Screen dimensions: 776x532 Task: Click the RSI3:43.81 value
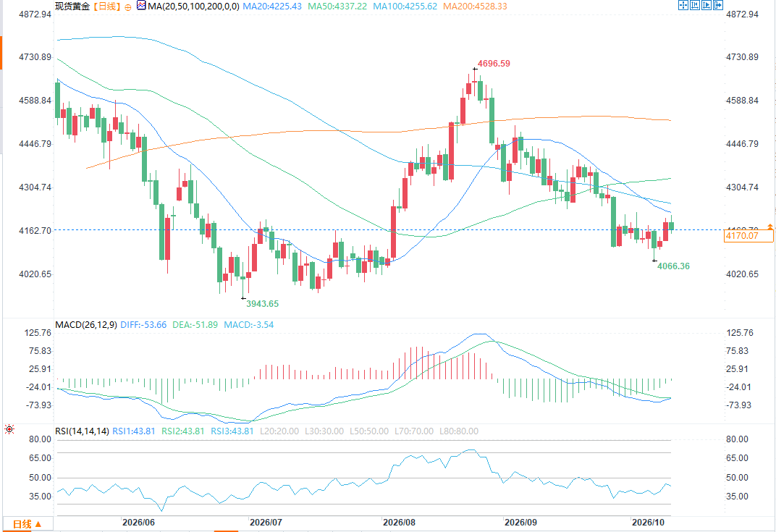[x=232, y=431]
